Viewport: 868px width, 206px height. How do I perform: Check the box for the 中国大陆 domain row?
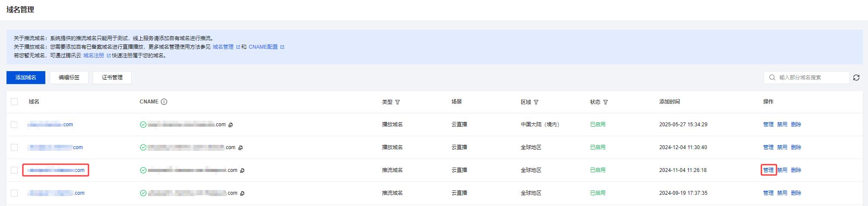click(14, 125)
